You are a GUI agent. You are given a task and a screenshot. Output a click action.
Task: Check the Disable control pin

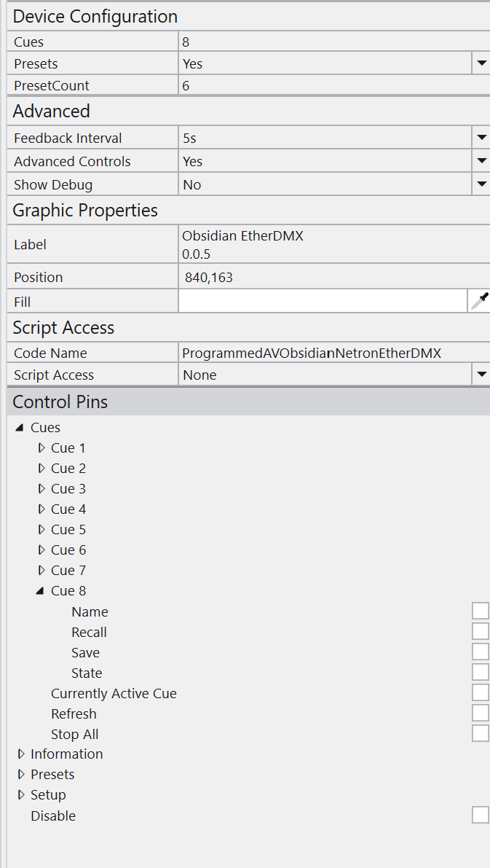tap(481, 816)
